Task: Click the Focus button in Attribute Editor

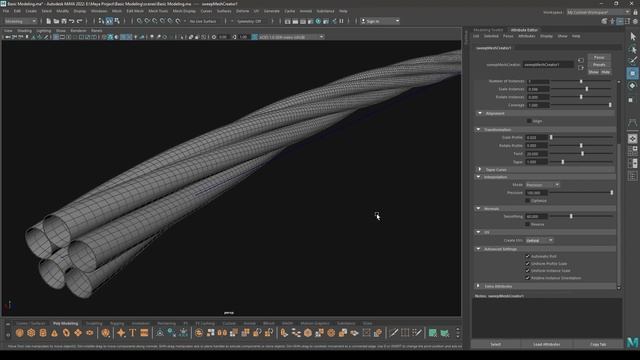Action: click(x=599, y=58)
